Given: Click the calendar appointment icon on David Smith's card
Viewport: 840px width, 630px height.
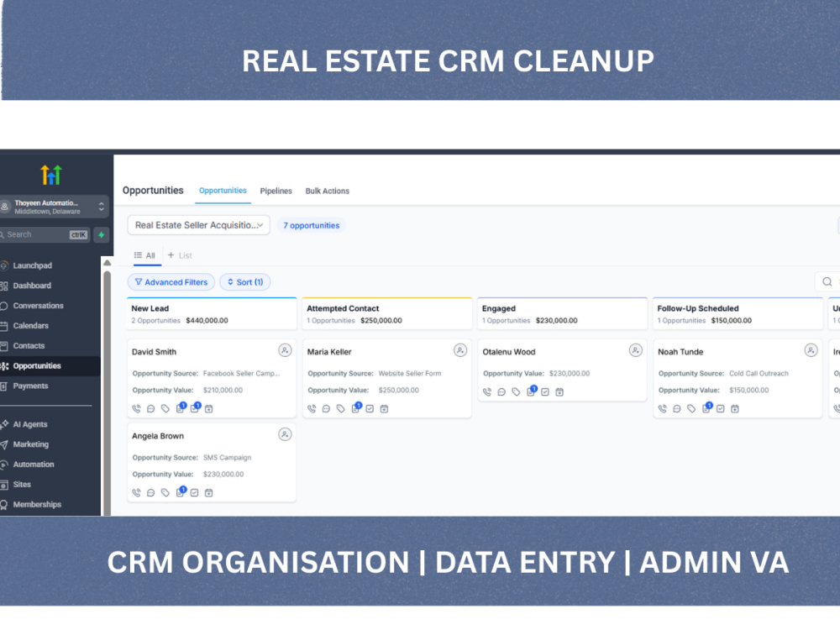Looking at the screenshot, I should coord(209,409).
